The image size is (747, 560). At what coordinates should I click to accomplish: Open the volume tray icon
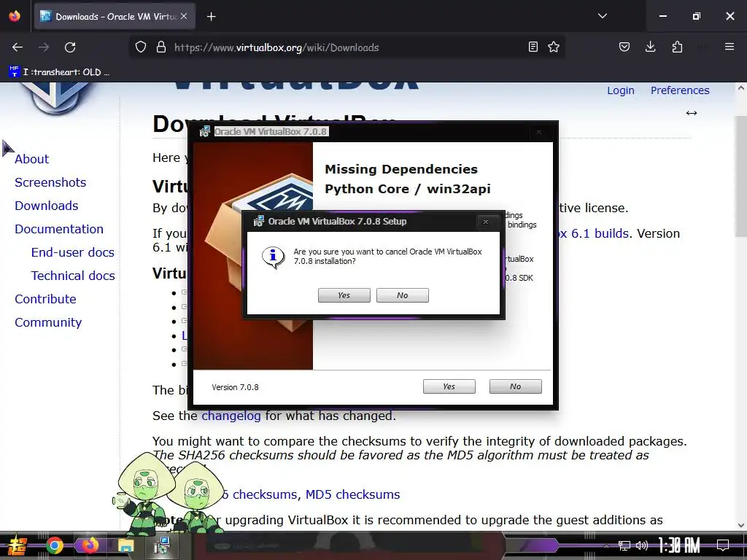click(x=642, y=545)
